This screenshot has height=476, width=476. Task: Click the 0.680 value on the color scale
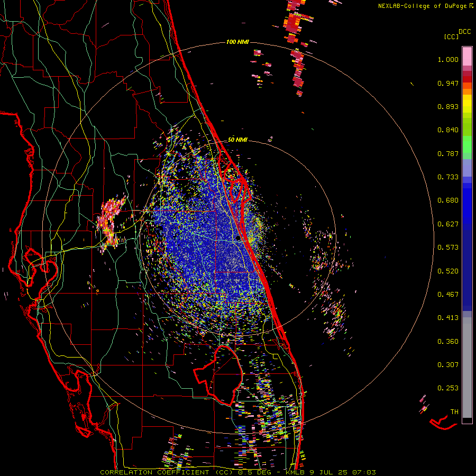pos(448,200)
